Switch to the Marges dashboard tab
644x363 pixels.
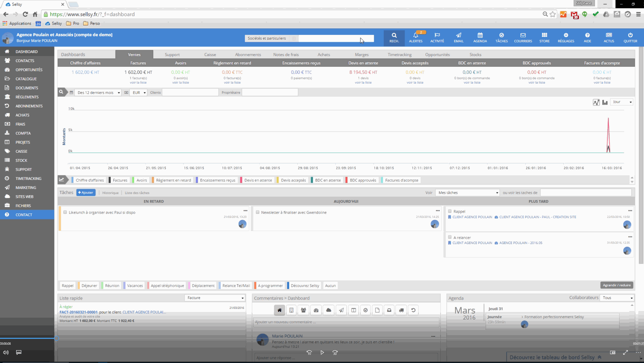coord(362,54)
